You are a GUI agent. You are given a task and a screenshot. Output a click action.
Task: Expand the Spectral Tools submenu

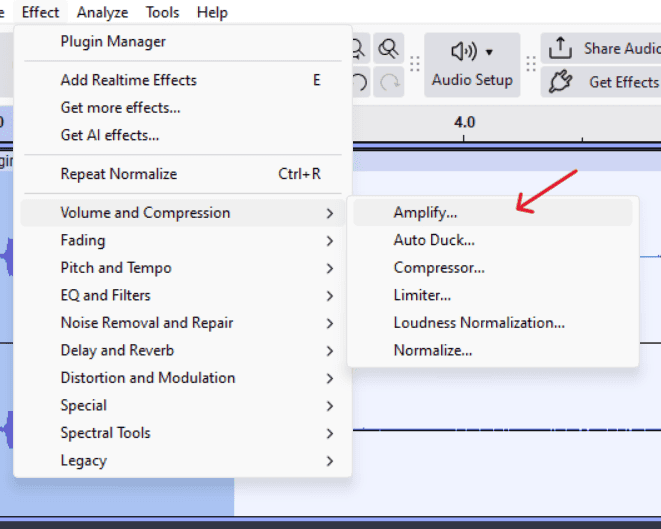pyautogui.click(x=183, y=433)
